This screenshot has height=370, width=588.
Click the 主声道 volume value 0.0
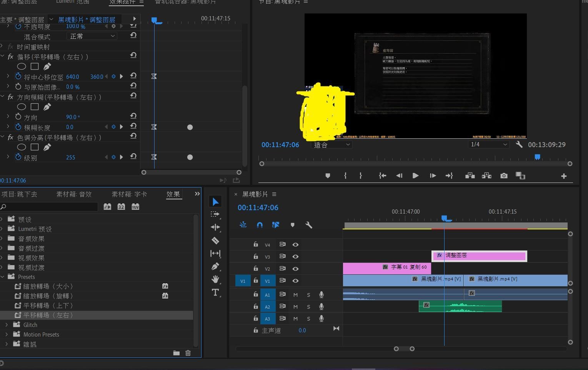(302, 330)
